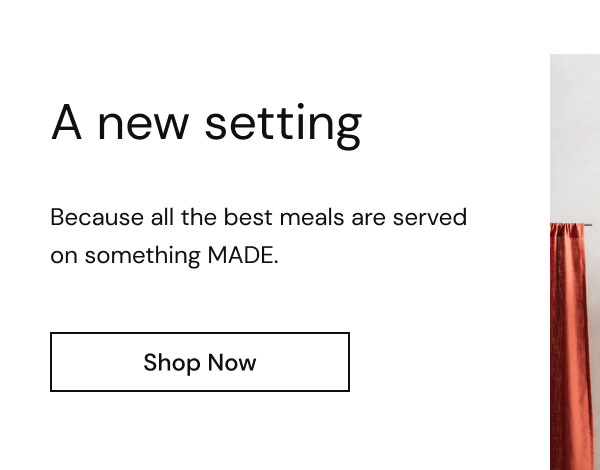The width and height of the screenshot is (600, 470).
Task: Click the word "setting" in the headline
Action: coord(284,125)
